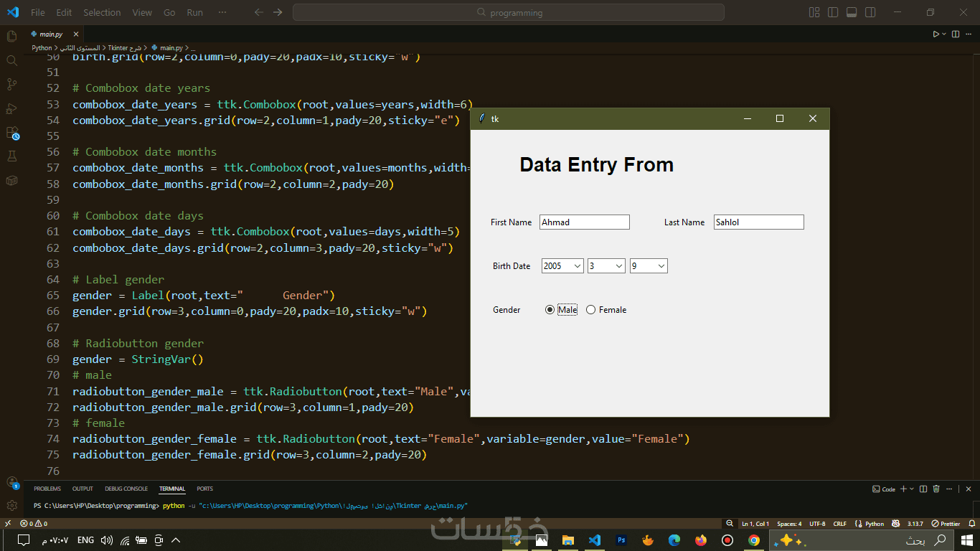Screen dimensions: 980x551
Task: Kill the terminal with the trash icon
Action: click(936, 489)
